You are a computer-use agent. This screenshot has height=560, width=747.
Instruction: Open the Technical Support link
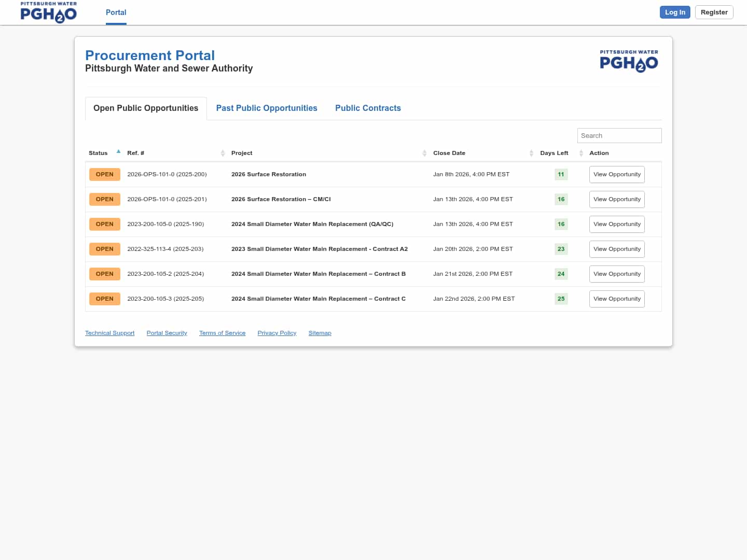[x=109, y=333]
